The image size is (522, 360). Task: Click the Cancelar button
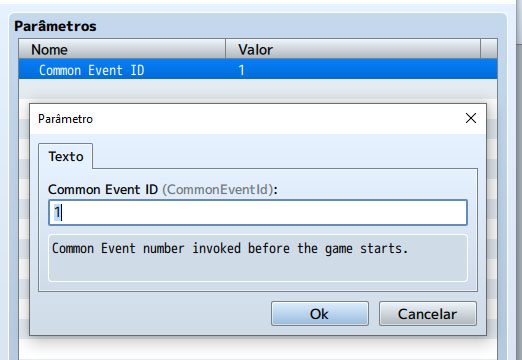point(428,314)
